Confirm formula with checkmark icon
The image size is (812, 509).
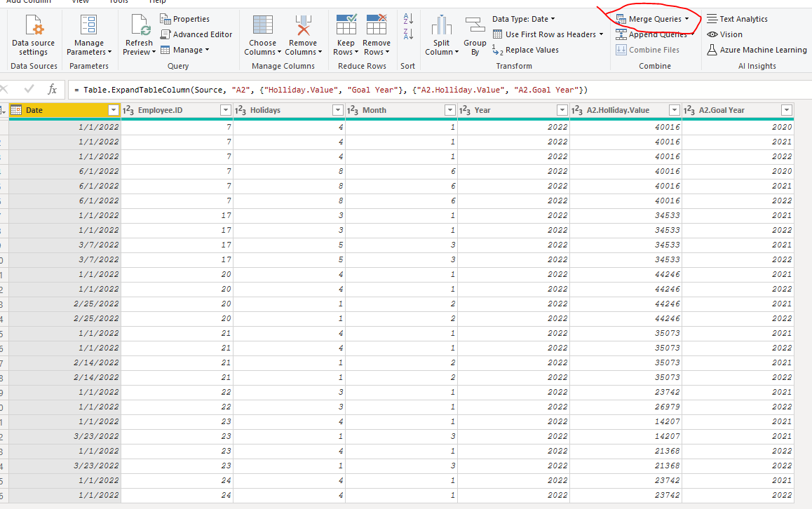[x=29, y=89]
